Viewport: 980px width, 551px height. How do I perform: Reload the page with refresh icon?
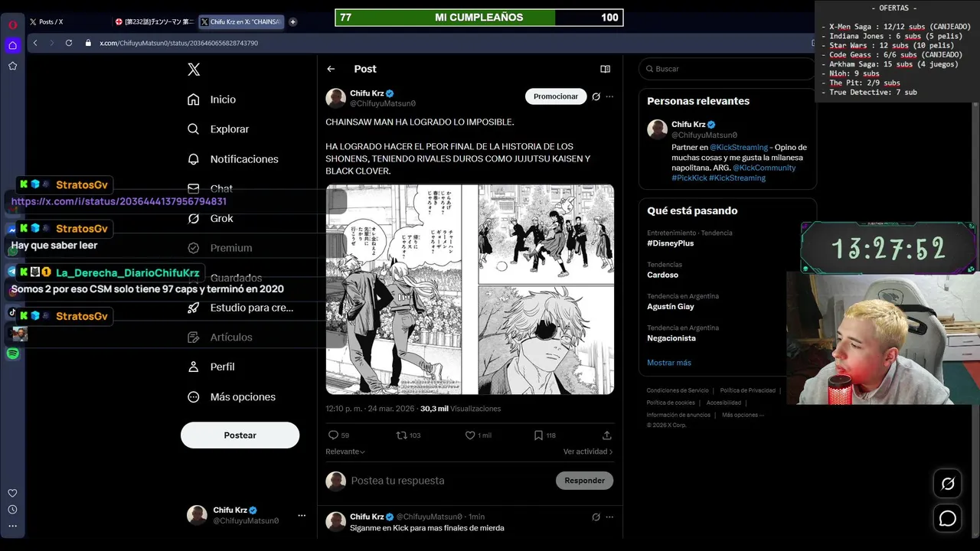click(69, 43)
